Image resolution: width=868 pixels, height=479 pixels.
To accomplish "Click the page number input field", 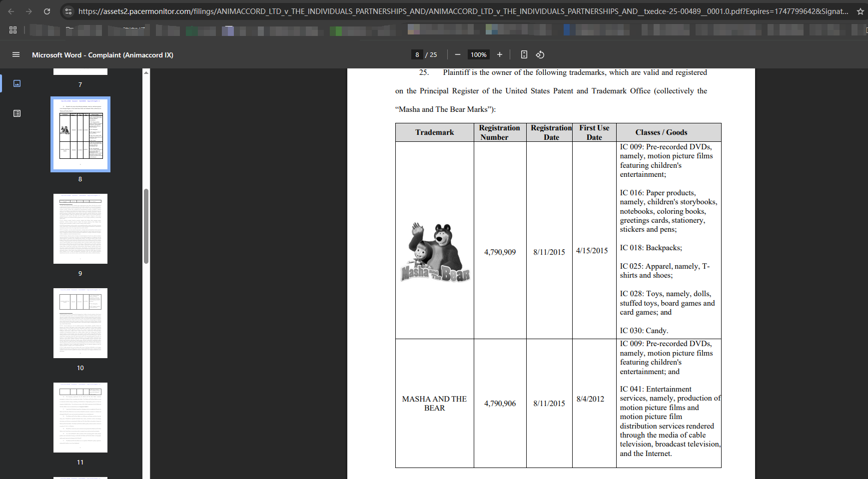I will 417,54.
